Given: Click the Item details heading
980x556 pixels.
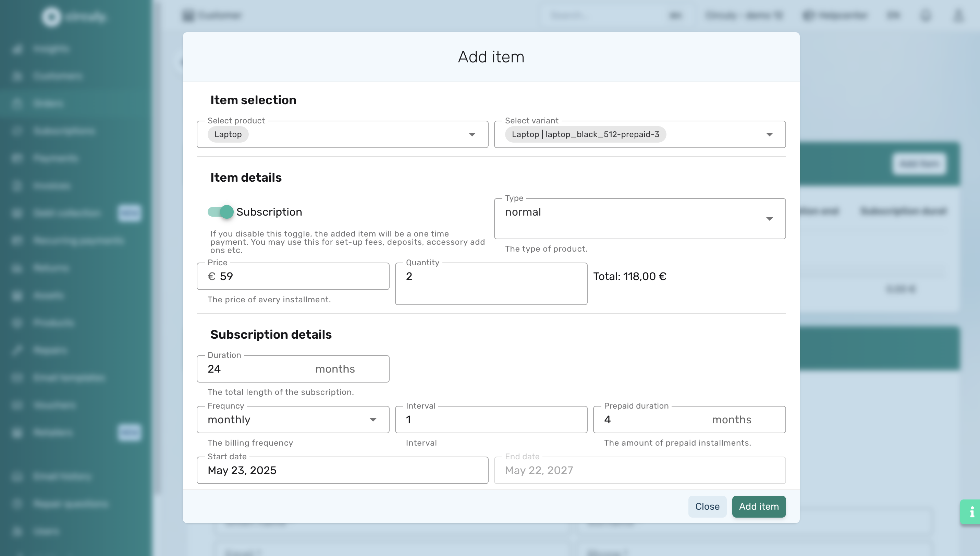Looking at the screenshot, I should coord(246,178).
